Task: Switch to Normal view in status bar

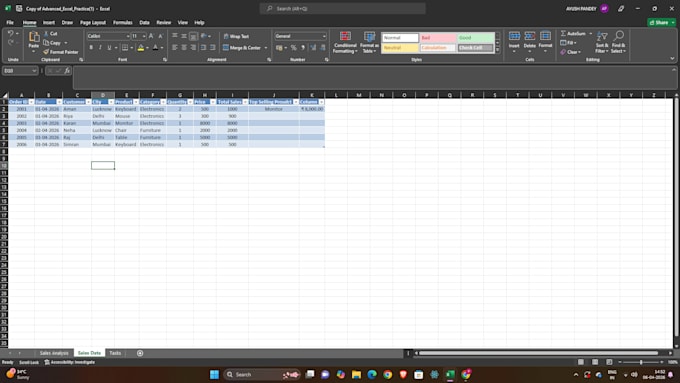Action: pos(581,362)
